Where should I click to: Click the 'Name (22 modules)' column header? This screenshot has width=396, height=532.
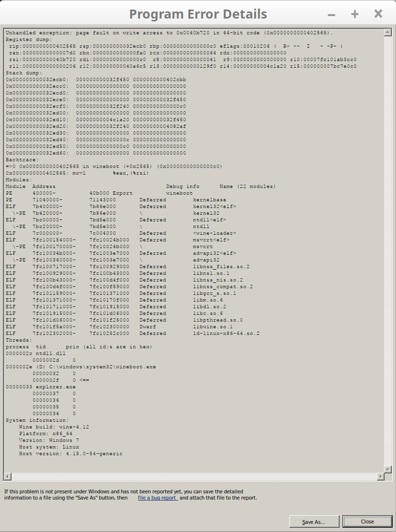tap(247, 187)
